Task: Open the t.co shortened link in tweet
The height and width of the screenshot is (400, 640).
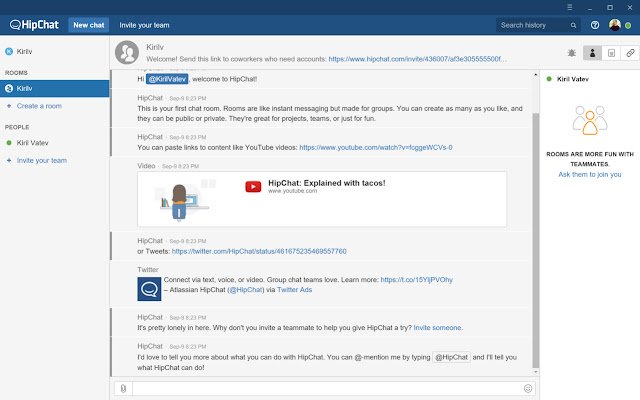Action: tap(416, 280)
